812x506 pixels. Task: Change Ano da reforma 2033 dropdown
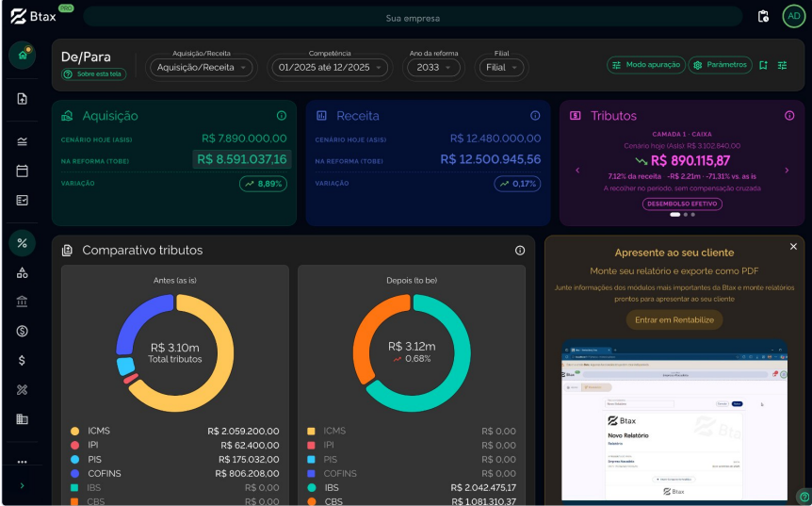pos(433,67)
